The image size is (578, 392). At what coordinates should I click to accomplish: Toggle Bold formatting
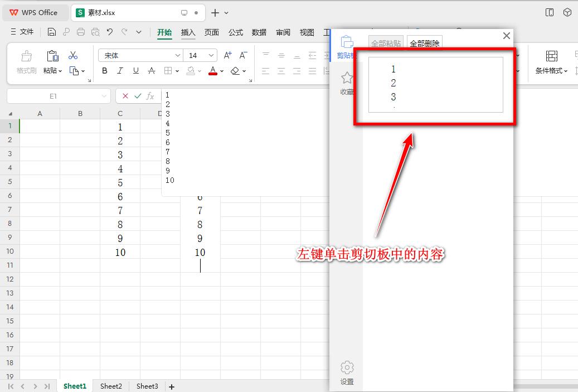(x=105, y=70)
